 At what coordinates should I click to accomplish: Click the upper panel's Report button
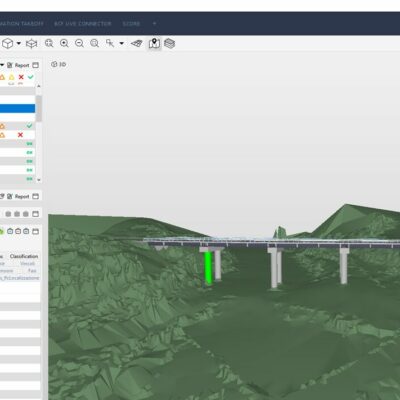pos(18,65)
